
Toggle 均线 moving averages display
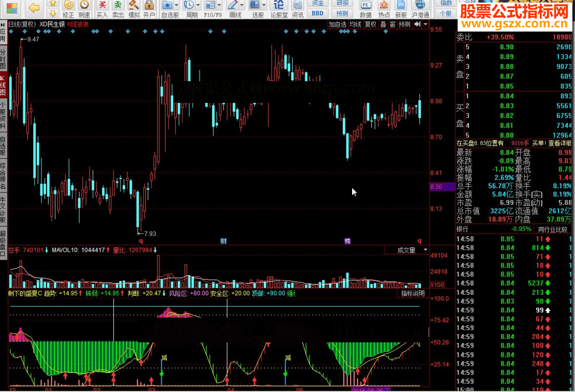coord(355,25)
